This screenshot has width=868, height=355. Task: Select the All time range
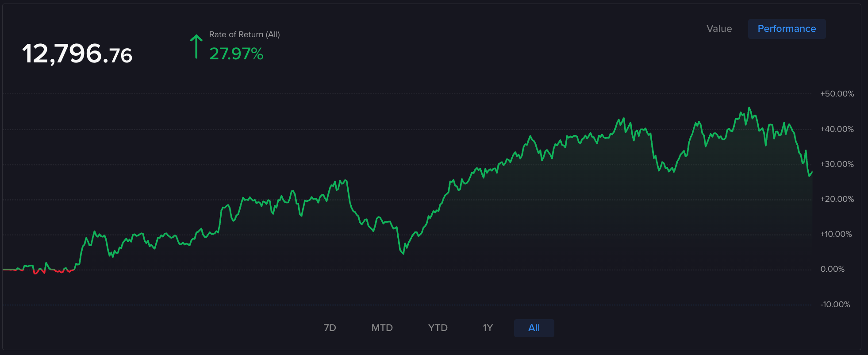534,328
